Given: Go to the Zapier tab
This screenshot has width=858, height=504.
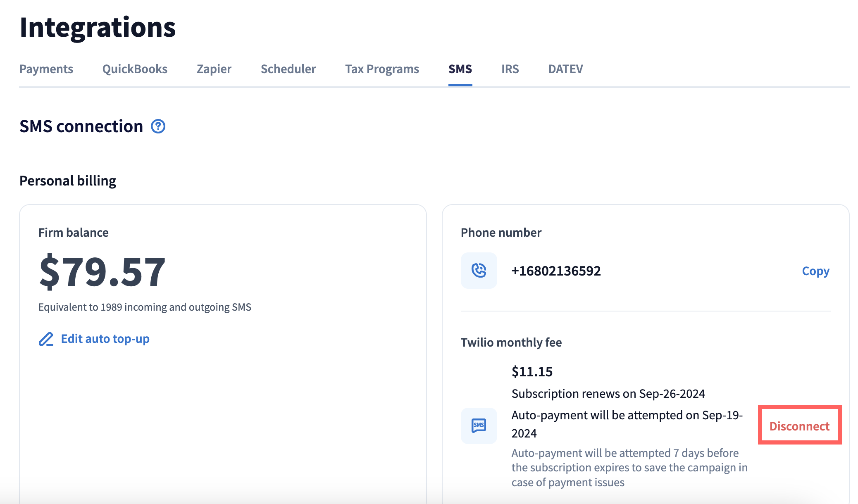Looking at the screenshot, I should [x=214, y=69].
